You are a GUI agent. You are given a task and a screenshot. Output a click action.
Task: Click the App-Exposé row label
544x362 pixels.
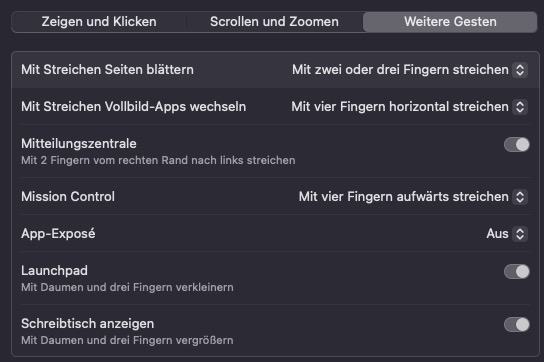(x=58, y=234)
